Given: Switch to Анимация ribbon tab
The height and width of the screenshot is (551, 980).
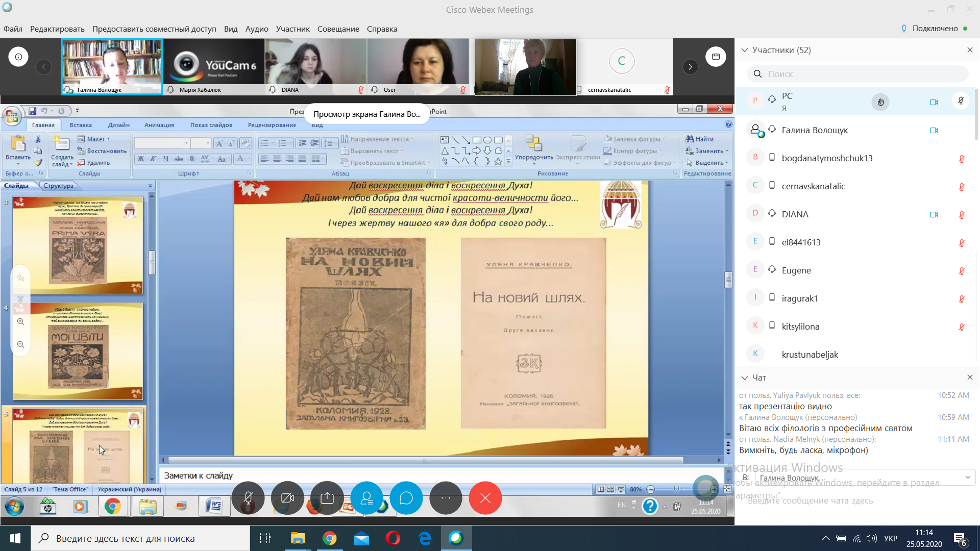Looking at the screenshot, I should point(159,125).
